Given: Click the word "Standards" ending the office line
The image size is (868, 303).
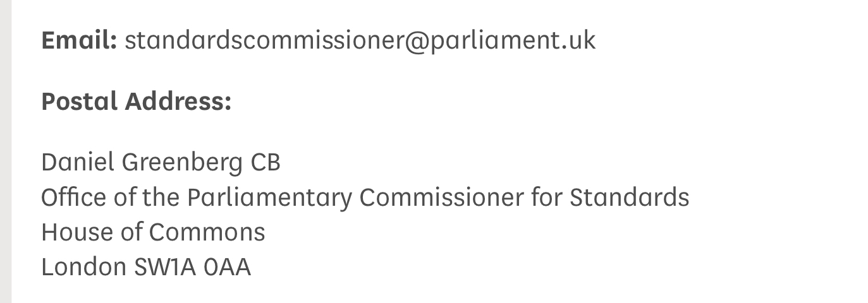Looking at the screenshot, I should (629, 198).
